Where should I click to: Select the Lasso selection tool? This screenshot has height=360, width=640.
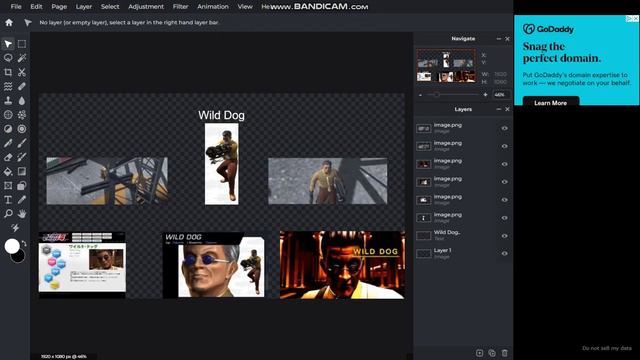[8, 58]
